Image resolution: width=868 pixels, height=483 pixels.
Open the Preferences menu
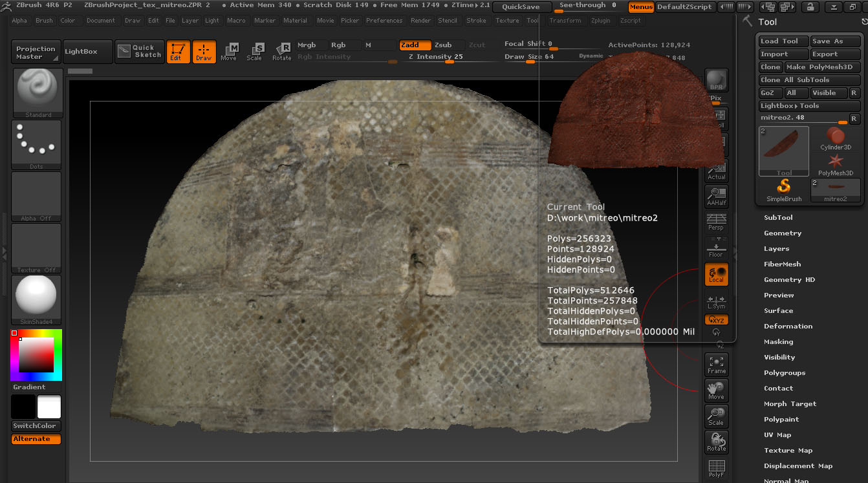click(384, 21)
